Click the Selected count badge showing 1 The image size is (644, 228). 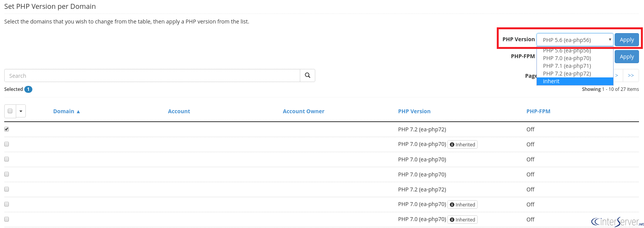28,89
